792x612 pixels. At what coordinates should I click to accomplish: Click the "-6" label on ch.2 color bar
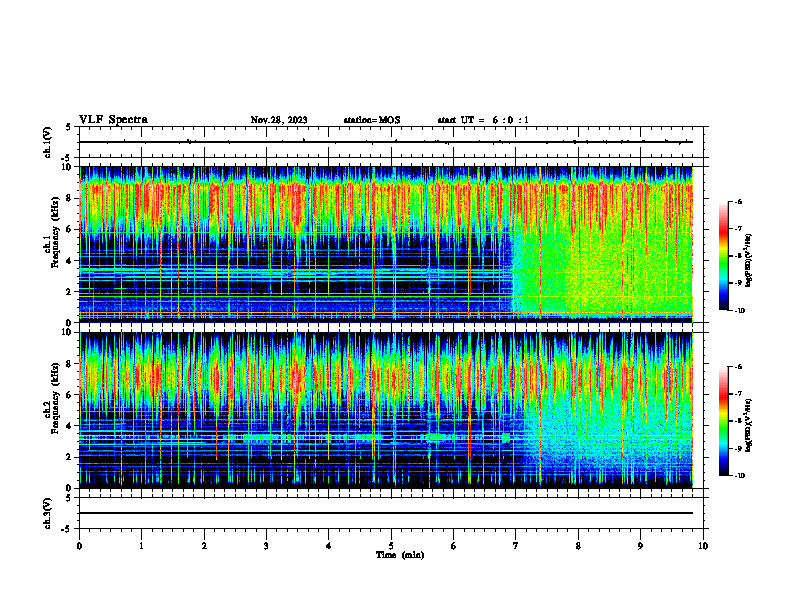pyautogui.click(x=738, y=367)
